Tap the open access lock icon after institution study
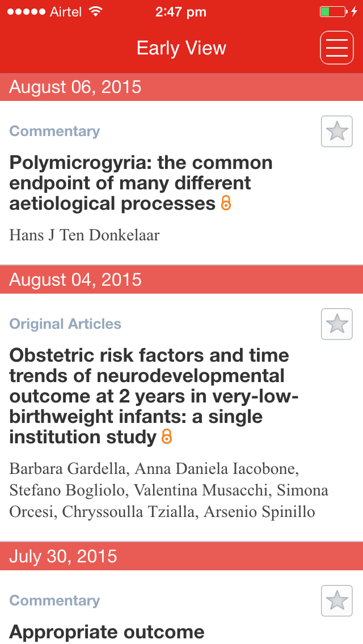 167,437
